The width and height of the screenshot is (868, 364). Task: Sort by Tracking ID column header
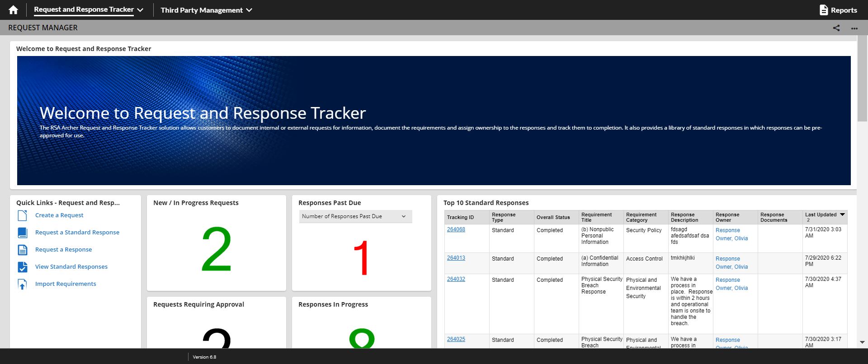point(460,217)
